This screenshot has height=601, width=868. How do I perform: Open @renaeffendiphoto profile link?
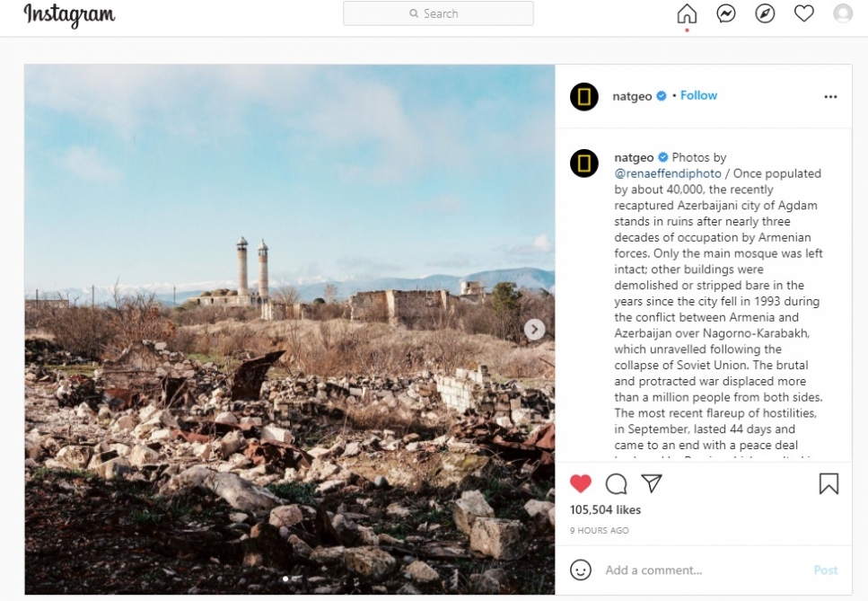coord(668,173)
